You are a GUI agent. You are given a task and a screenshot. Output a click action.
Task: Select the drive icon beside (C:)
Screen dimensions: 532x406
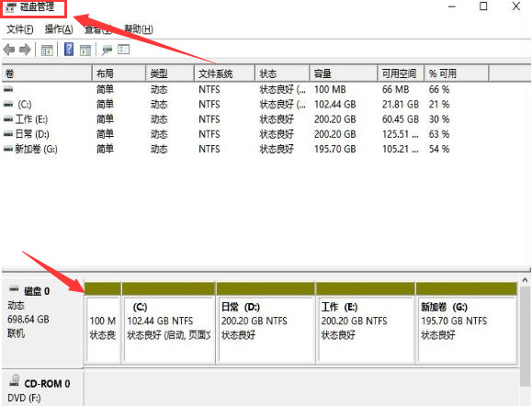[8, 105]
